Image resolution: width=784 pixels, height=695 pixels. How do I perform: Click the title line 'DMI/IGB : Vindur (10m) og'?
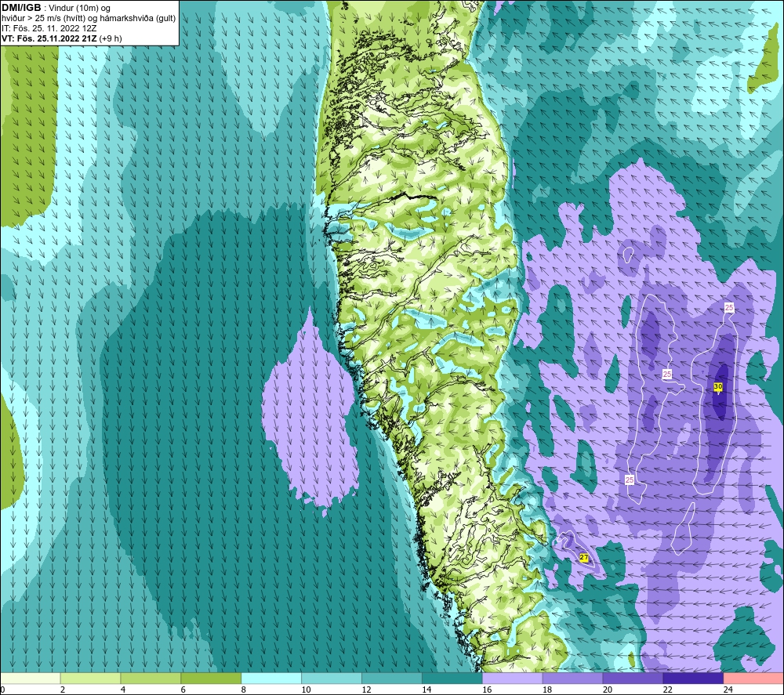coord(56,8)
